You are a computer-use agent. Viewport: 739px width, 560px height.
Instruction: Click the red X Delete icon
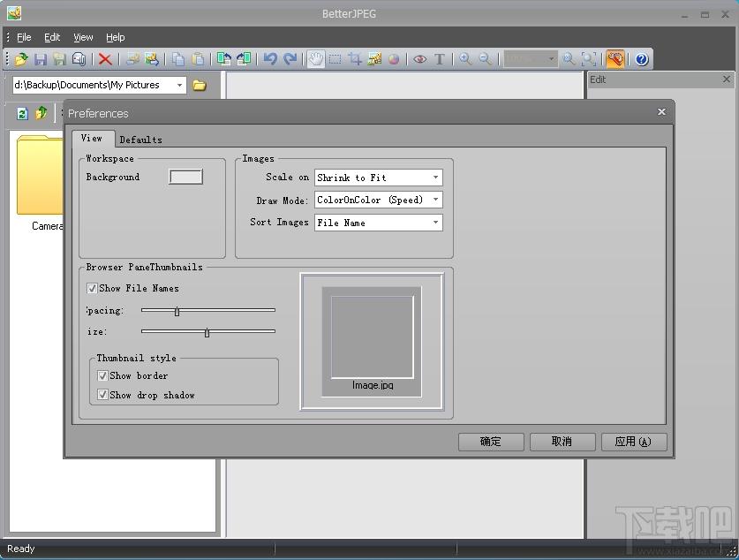click(x=105, y=59)
